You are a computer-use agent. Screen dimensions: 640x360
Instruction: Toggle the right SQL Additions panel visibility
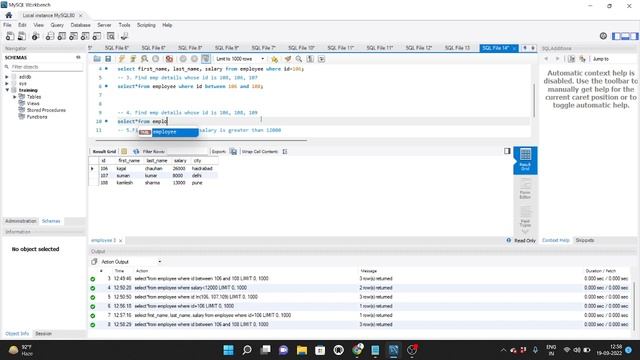point(634,36)
